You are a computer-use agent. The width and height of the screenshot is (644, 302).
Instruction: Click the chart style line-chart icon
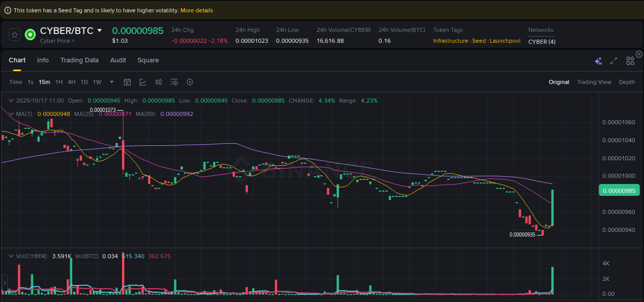tap(143, 82)
